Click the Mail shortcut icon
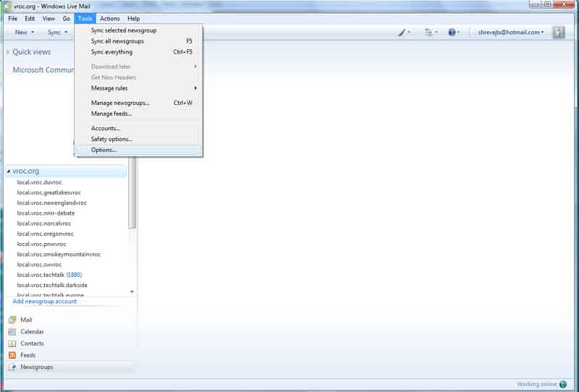 pyautogui.click(x=12, y=320)
